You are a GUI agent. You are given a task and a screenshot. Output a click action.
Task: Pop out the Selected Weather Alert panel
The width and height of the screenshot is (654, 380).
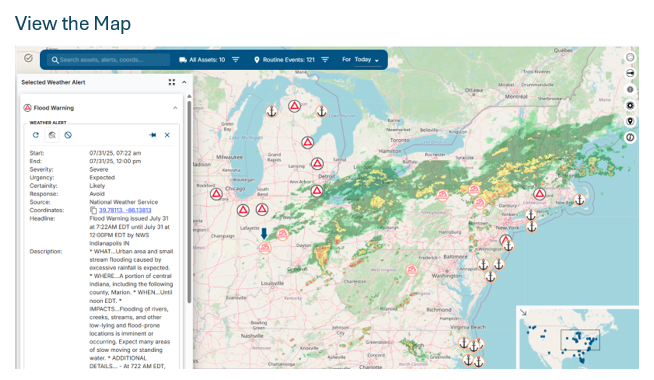pos(171,82)
